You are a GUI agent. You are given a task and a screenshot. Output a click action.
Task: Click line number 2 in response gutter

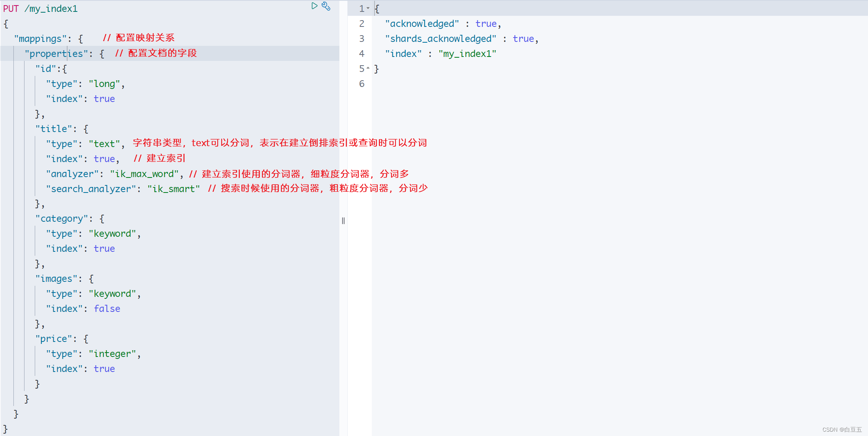tap(362, 24)
